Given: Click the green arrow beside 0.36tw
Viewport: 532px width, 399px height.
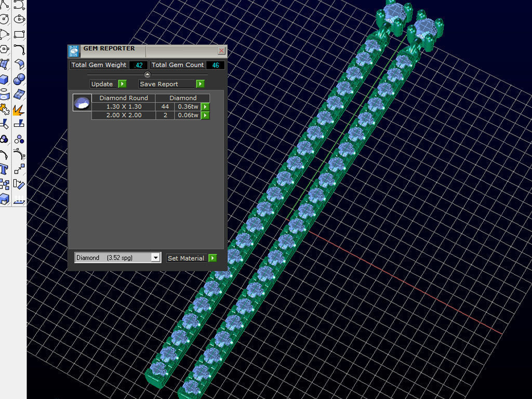Looking at the screenshot, I should [x=205, y=107].
